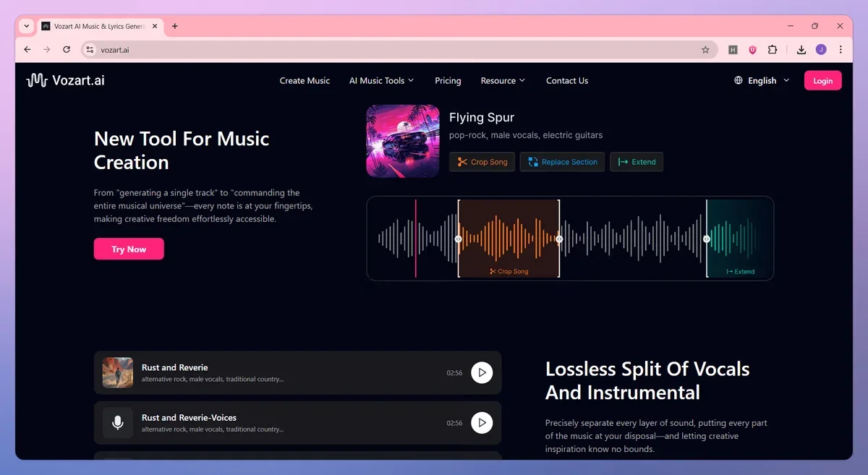Bookmark this page with the star icon
Screen dimensions: 868x475
(x=705, y=50)
